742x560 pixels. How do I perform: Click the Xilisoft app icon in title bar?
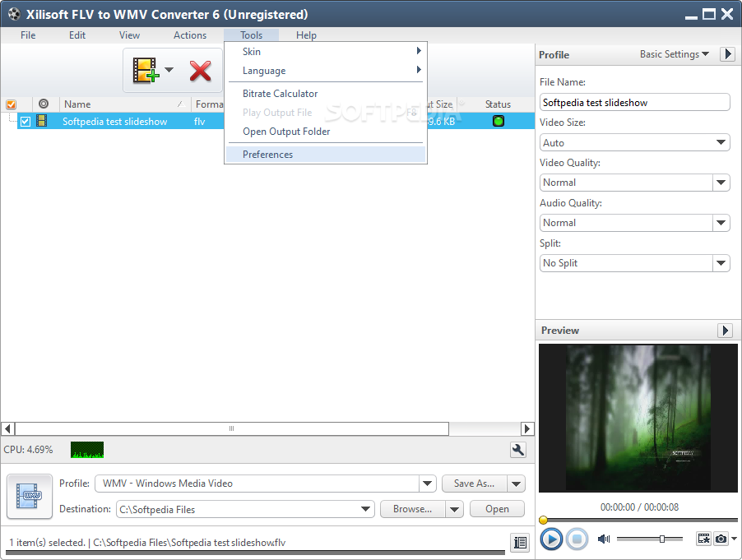coord(14,14)
